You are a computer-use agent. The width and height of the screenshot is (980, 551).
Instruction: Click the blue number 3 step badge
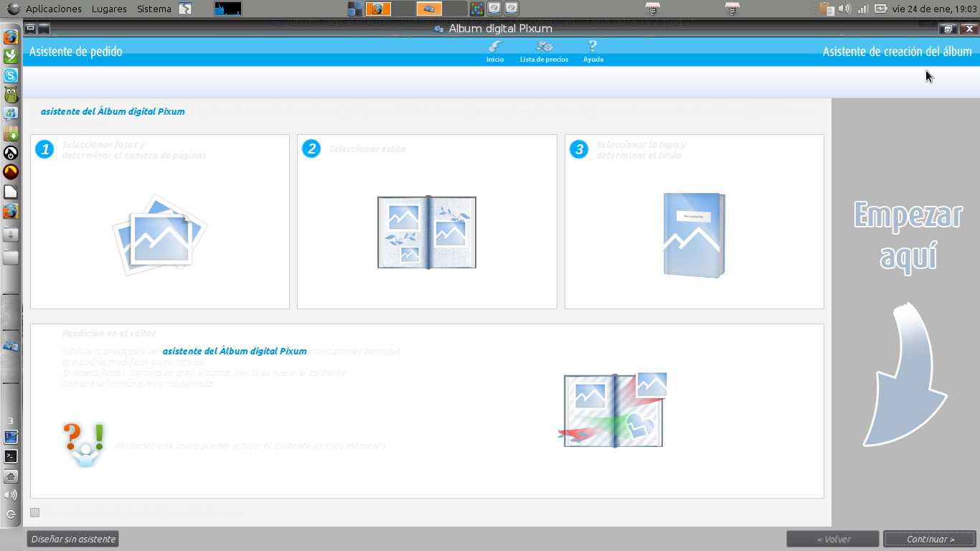pos(578,149)
